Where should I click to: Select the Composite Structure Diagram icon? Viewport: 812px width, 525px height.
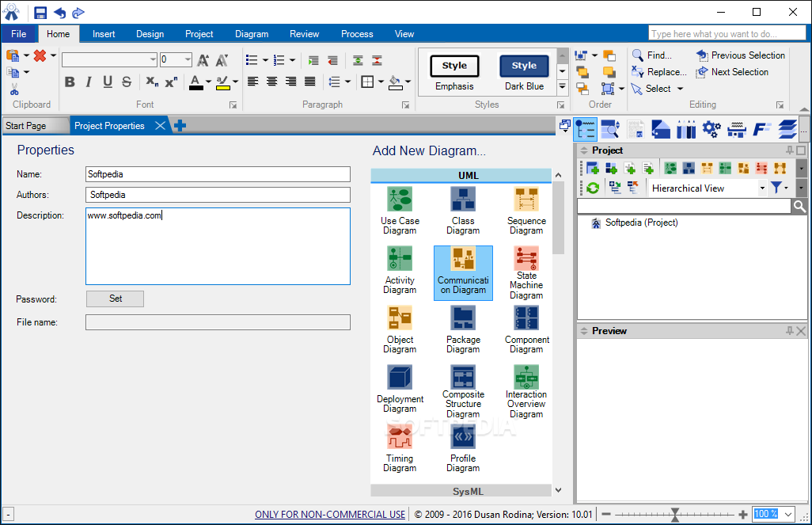463,377
